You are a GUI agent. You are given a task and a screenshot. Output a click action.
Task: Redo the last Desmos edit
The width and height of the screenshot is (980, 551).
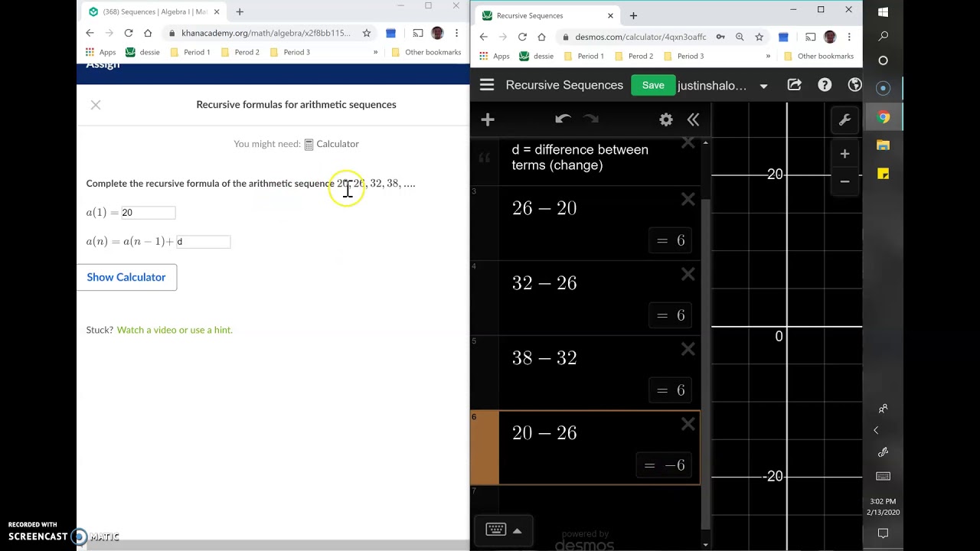(x=591, y=119)
